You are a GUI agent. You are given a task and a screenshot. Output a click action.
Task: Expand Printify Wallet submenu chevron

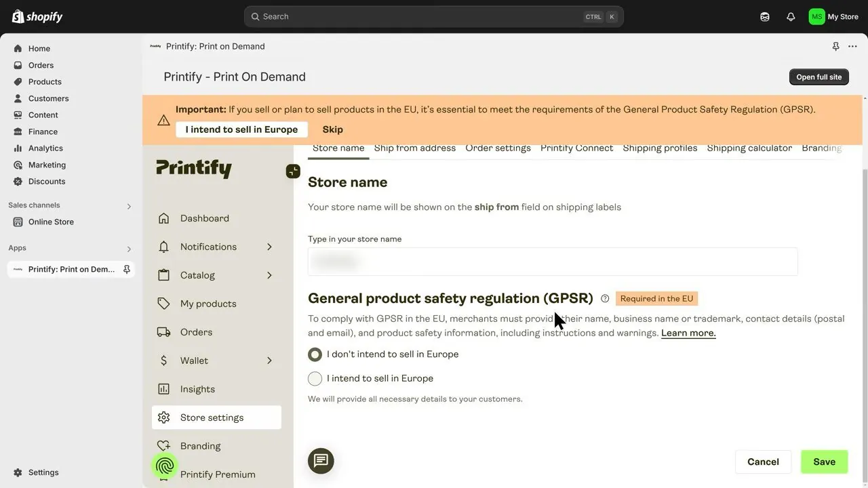pyautogui.click(x=269, y=361)
